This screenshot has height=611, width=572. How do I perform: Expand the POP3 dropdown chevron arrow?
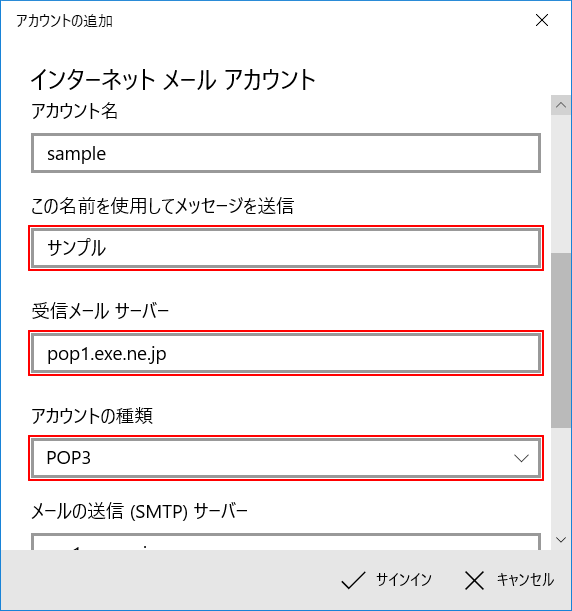click(521, 458)
